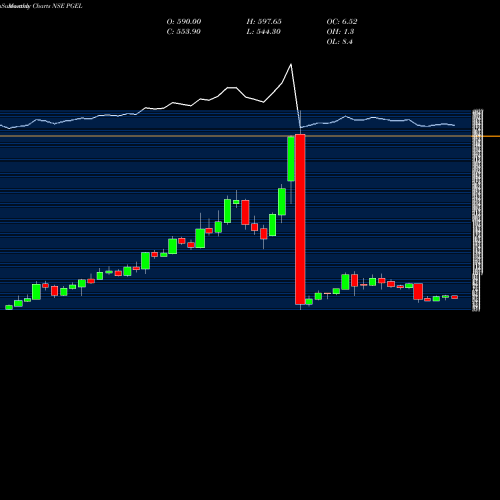Image resolution: width=500 pixels, height=500 pixels.
Task: Click the highest peak of the white line
Action: [x=291, y=64]
